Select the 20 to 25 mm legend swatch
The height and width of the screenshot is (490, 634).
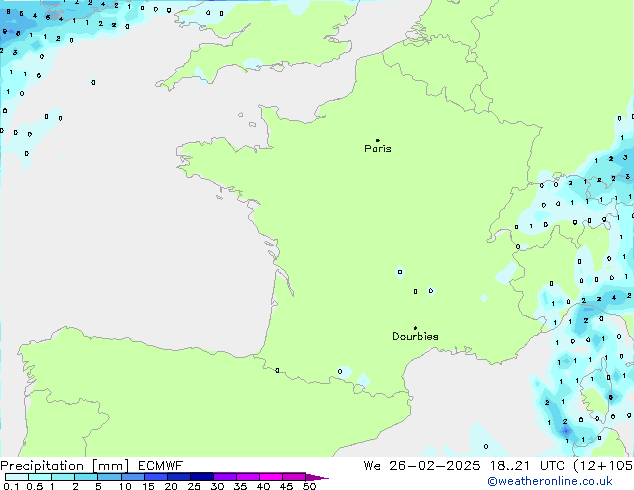[179, 477]
